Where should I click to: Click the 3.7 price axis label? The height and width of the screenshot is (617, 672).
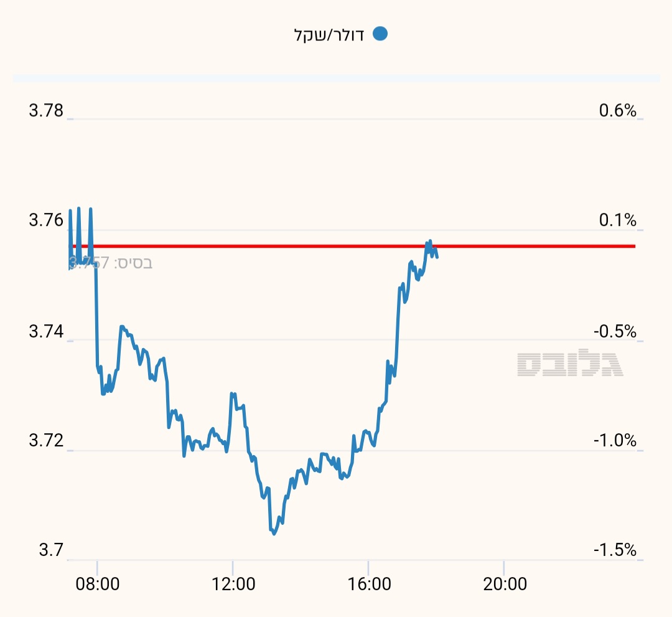click(51, 550)
